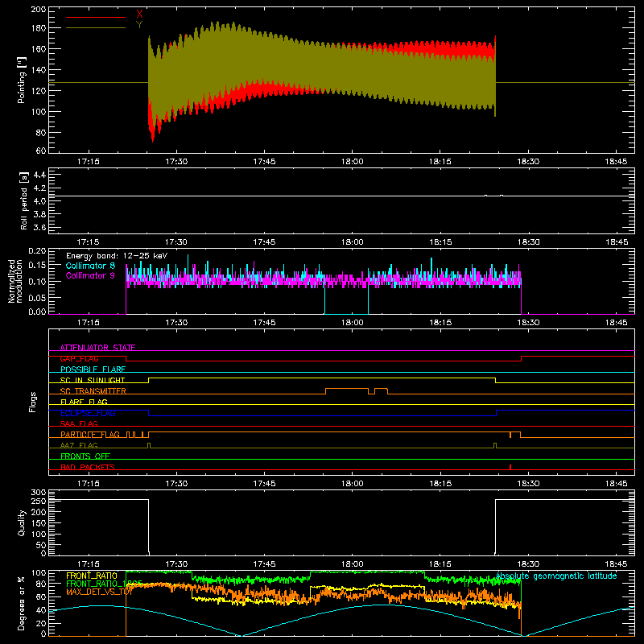Viewport: 644px width, 644px height.
Task: Click the "Absolute geomagnetic latitude" label
Action: pyautogui.click(x=556, y=576)
